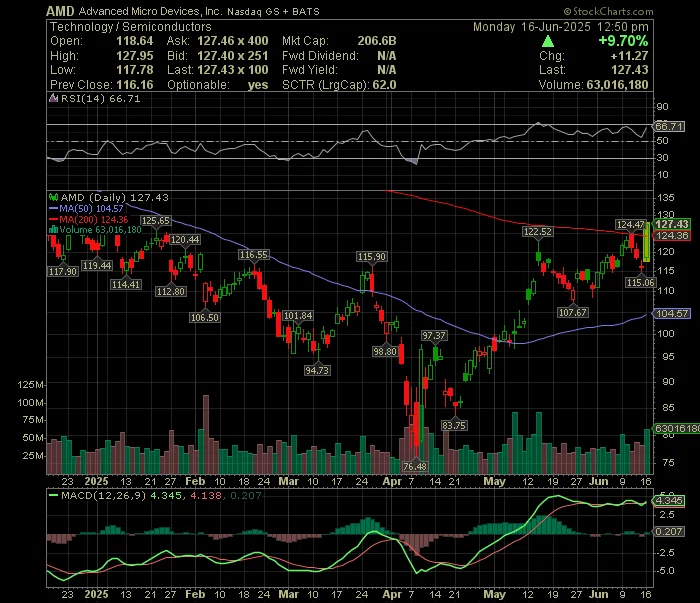Click the 112.80 price annotation label
Viewport: 700px width, 603px height.
(x=171, y=291)
